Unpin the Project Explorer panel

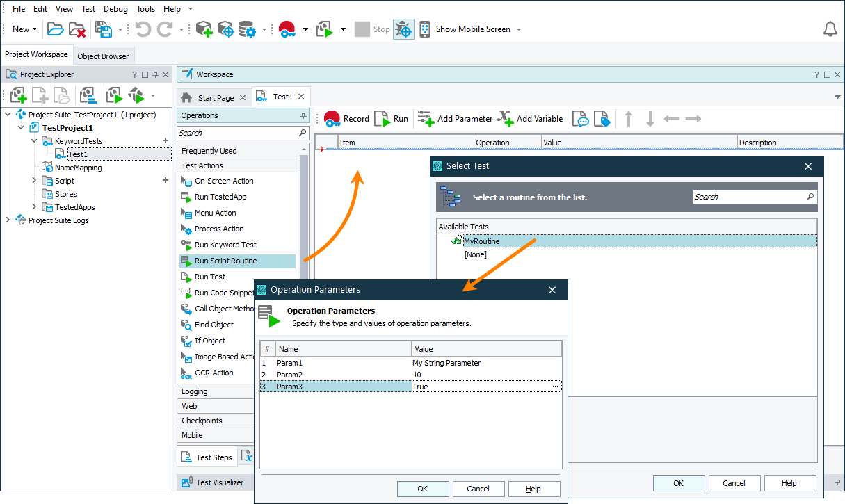click(x=154, y=74)
